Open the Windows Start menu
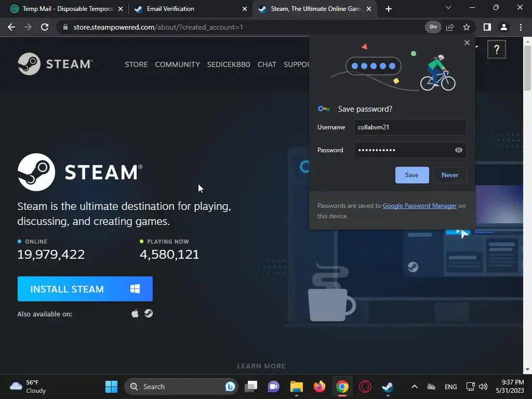 point(111,387)
